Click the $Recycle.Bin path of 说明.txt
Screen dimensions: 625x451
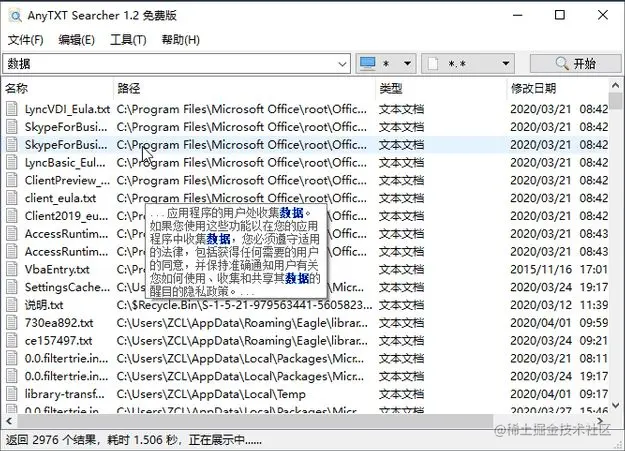[244, 305]
